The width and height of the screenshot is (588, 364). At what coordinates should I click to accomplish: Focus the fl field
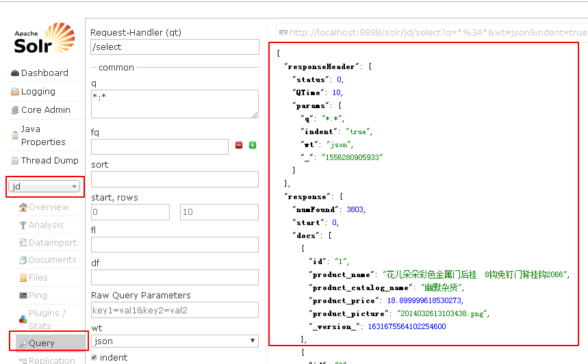click(x=175, y=244)
